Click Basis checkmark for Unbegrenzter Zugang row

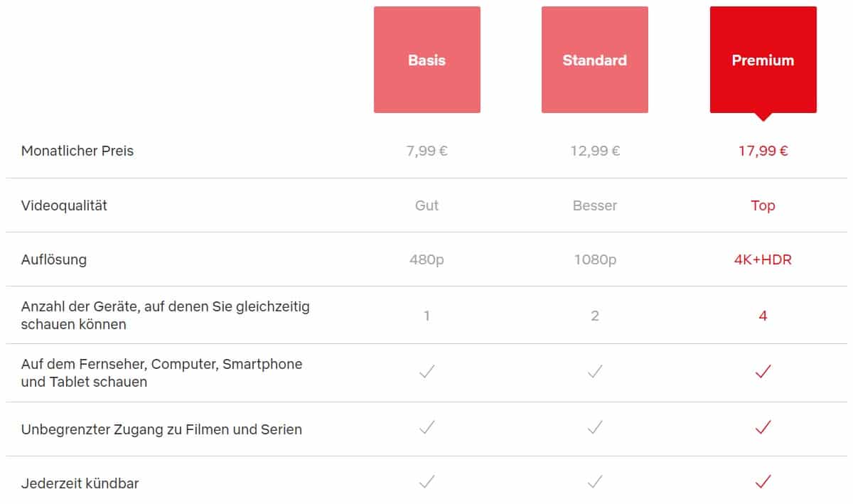(x=426, y=427)
